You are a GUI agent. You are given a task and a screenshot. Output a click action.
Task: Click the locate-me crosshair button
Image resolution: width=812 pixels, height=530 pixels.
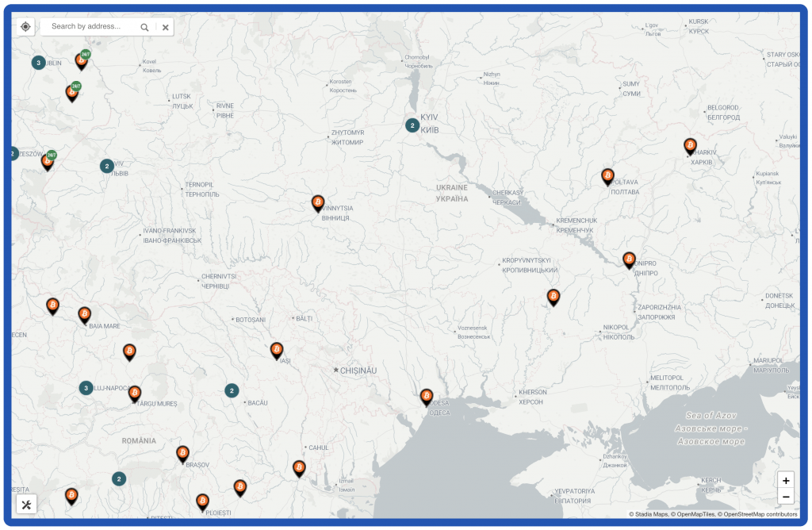point(25,26)
